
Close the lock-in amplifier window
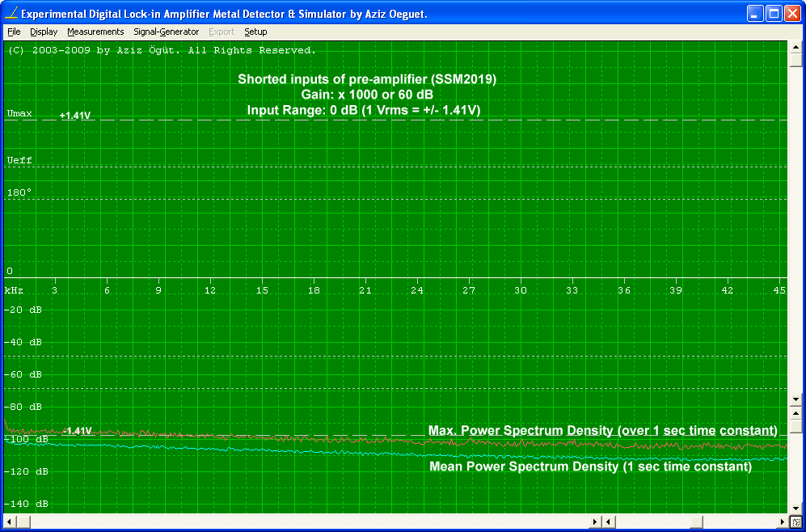(791, 14)
